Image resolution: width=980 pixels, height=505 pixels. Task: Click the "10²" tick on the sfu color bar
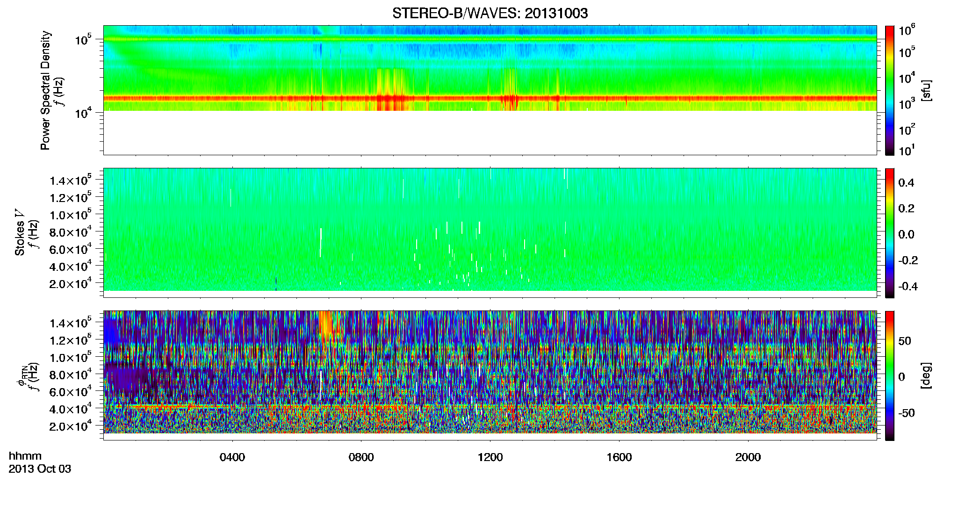[907, 129]
